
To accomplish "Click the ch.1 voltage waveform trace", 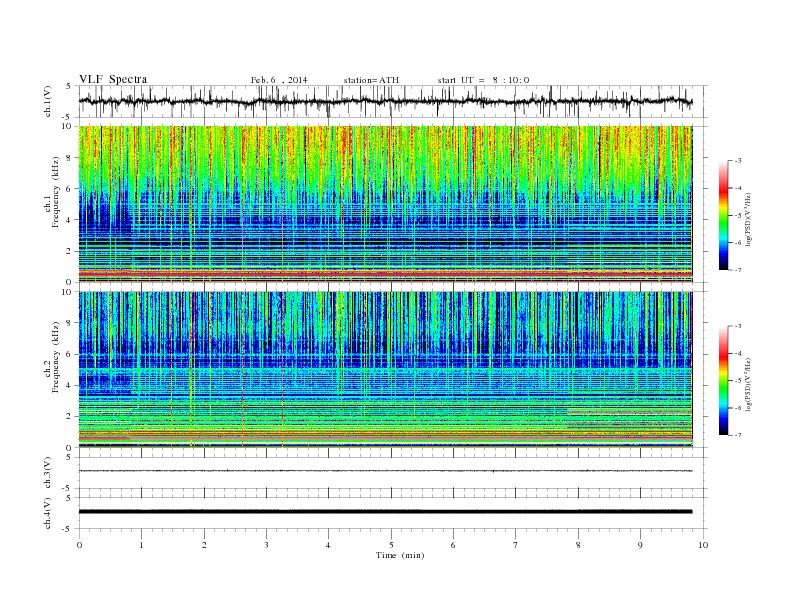I will coord(385,101).
